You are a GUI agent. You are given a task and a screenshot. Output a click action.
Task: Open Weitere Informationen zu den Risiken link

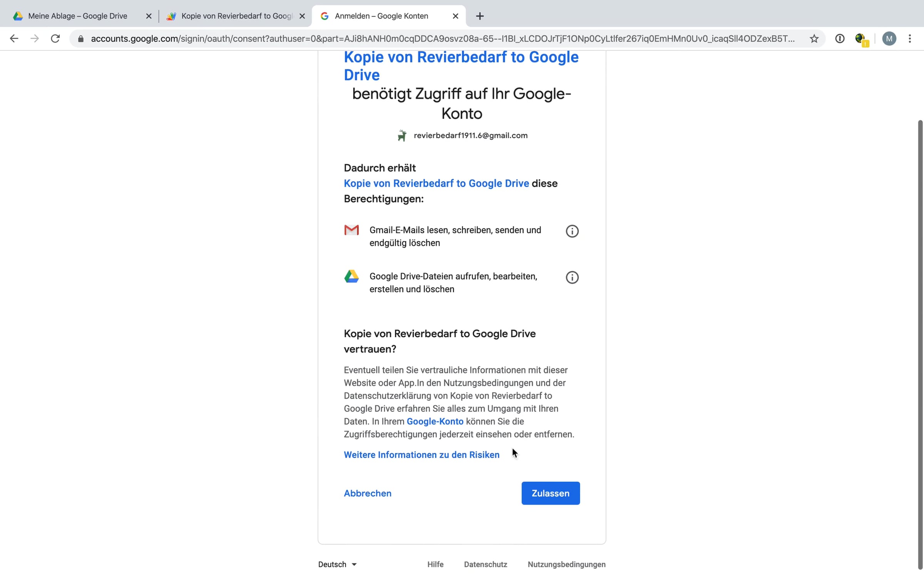[x=422, y=455]
